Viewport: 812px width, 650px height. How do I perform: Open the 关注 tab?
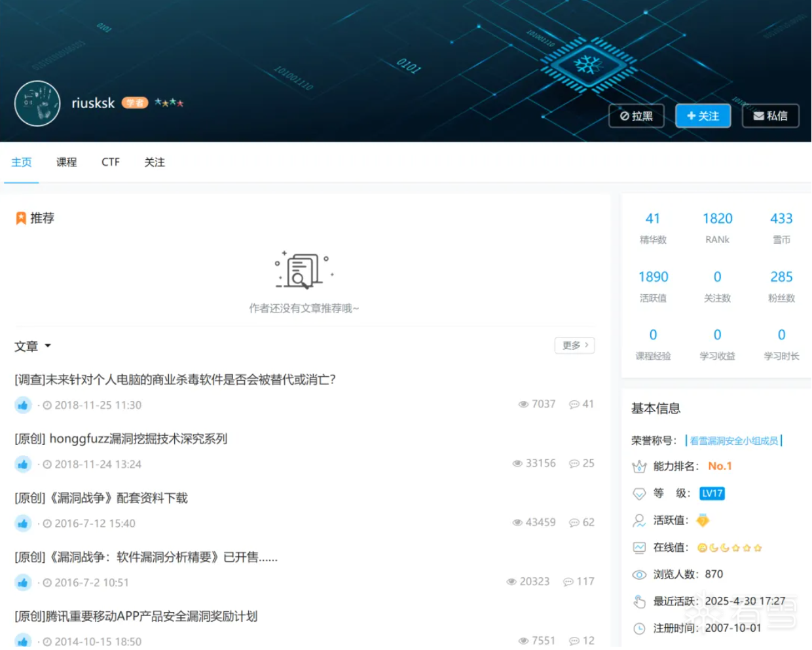(x=155, y=162)
